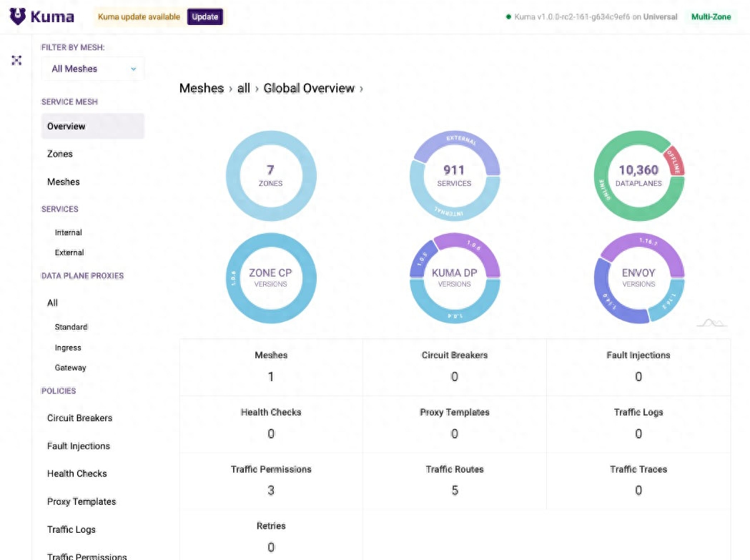Image resolution: width=750 pixels, height=560 pixels.
Task: Click the Traffic Logs count tile
Action: tap(638, 424)
